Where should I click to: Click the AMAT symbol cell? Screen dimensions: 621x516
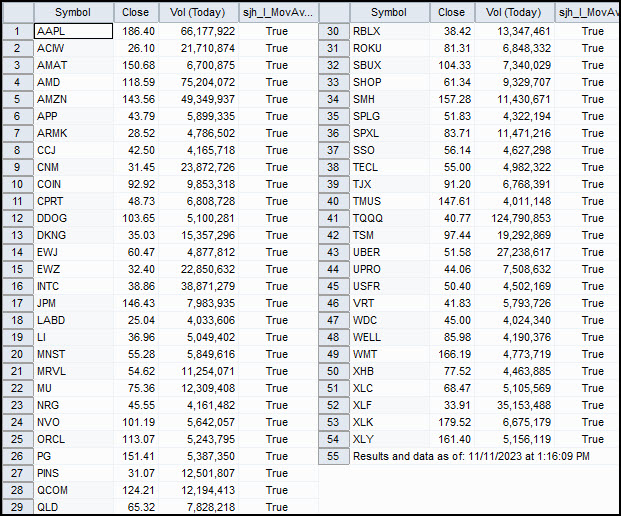coord(74,65)
